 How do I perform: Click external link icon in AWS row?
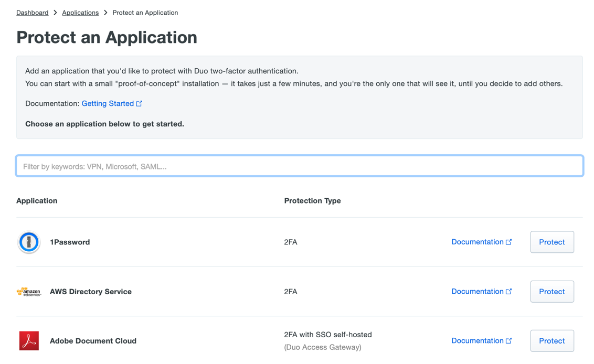(x=508, y=291)
